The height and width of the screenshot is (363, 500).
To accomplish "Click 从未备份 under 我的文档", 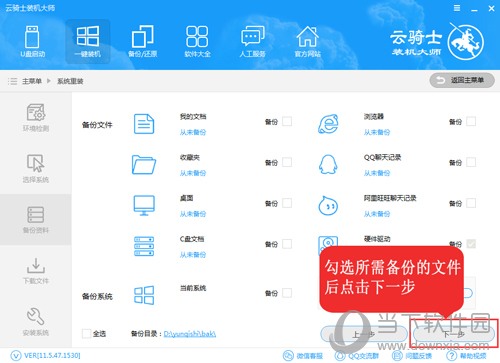I will pyautogui.click(x=193, y=132).
